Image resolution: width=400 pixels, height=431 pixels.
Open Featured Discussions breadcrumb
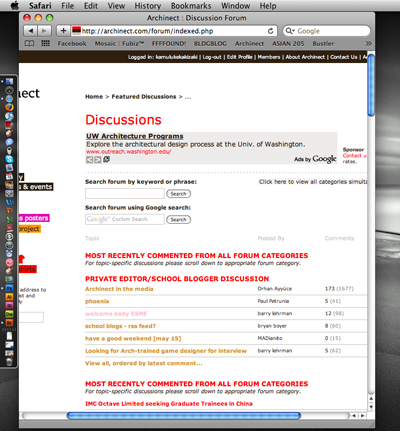click(144, 97)
